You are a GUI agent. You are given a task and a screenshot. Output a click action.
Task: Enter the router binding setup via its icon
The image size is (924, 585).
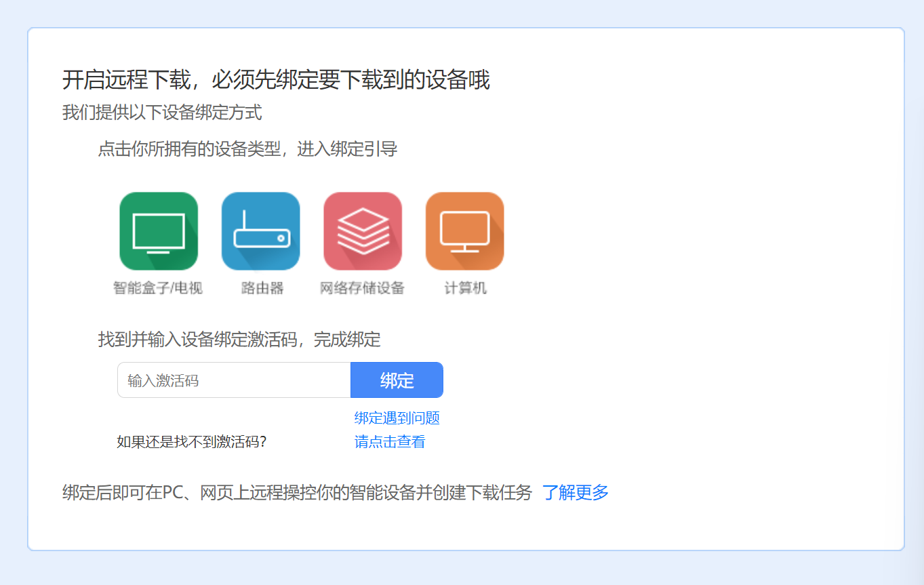260,230
